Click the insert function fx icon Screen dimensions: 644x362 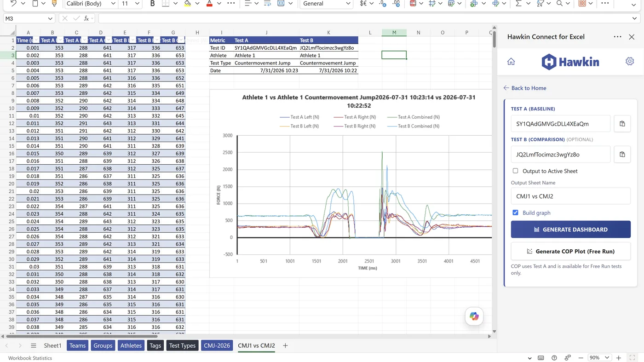(x=87, y=18)
